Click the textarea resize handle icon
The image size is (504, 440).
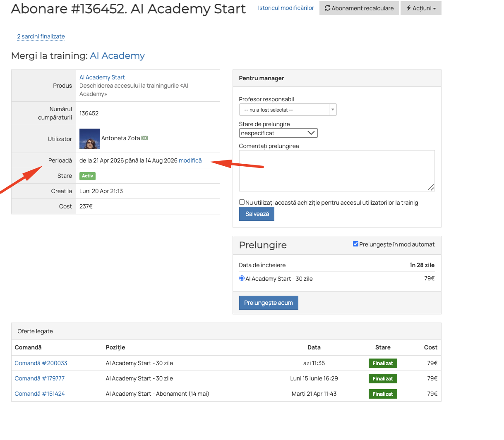point(431,187)
